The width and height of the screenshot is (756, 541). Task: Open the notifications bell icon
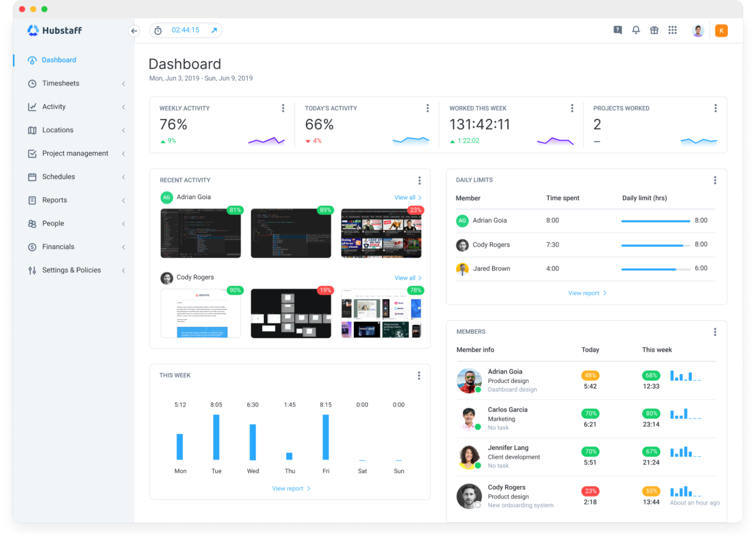(636, 30)
